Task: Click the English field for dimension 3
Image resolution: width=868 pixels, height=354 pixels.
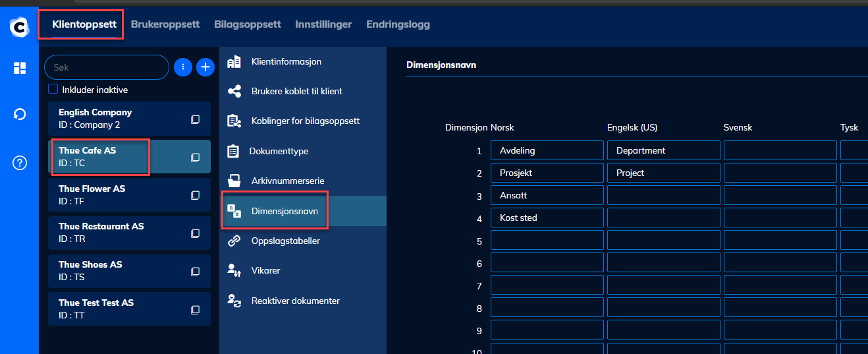Action: click(663, 195)
